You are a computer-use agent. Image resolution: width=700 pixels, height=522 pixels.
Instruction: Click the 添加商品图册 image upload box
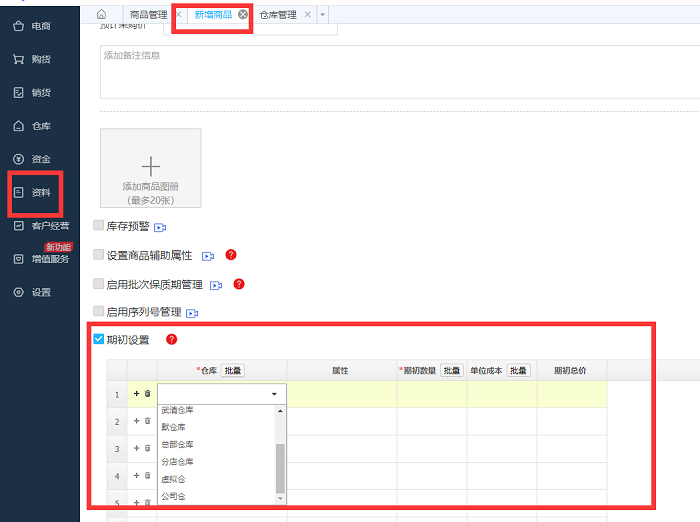coord(150,168)
